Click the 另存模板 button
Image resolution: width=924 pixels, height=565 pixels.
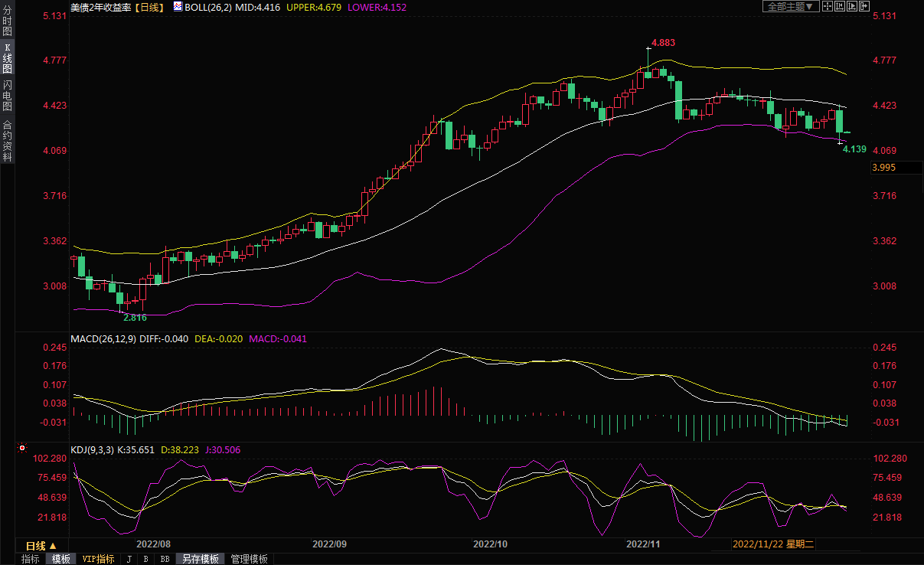(201, 559)
